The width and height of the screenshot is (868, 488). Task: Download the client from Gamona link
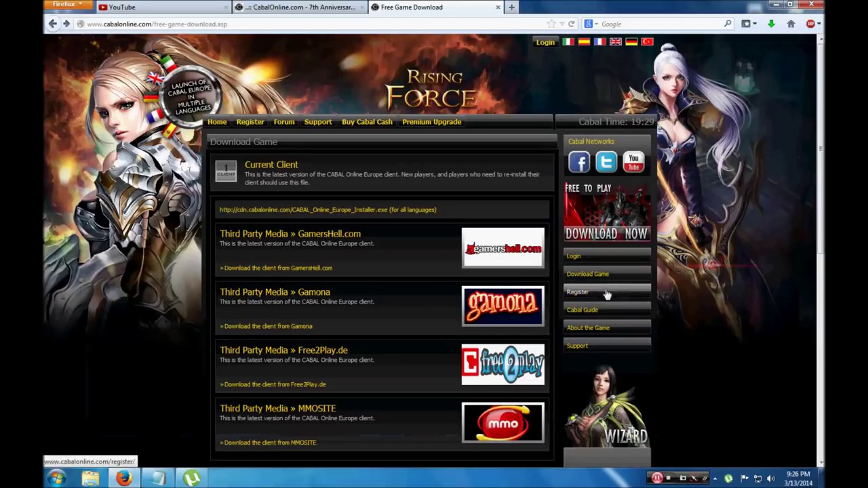(266, 326)
